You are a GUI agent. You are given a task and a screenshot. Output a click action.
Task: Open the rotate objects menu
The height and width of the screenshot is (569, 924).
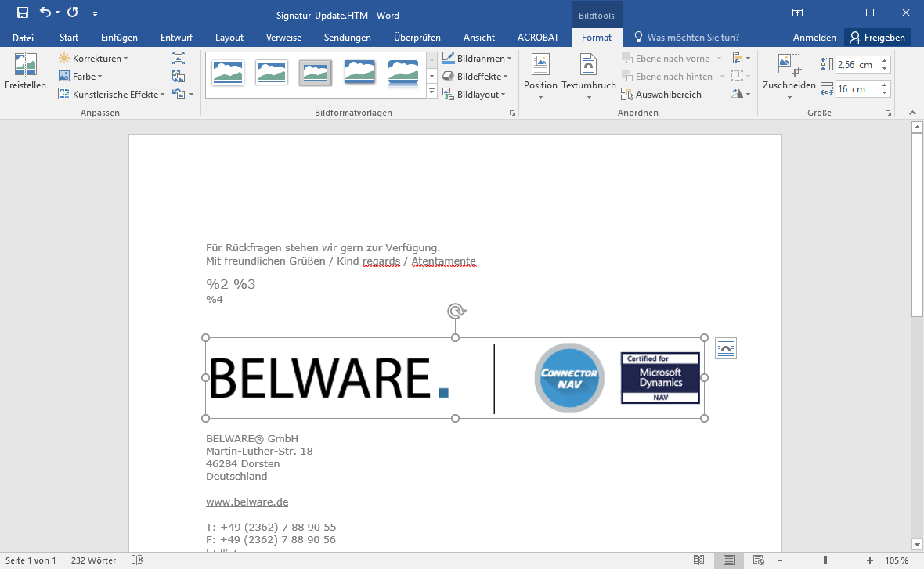741,94
